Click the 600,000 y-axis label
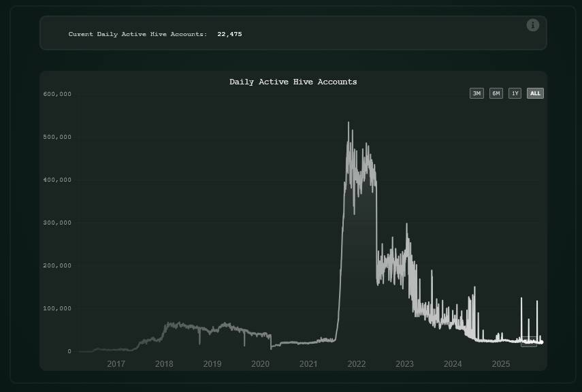 57,95
